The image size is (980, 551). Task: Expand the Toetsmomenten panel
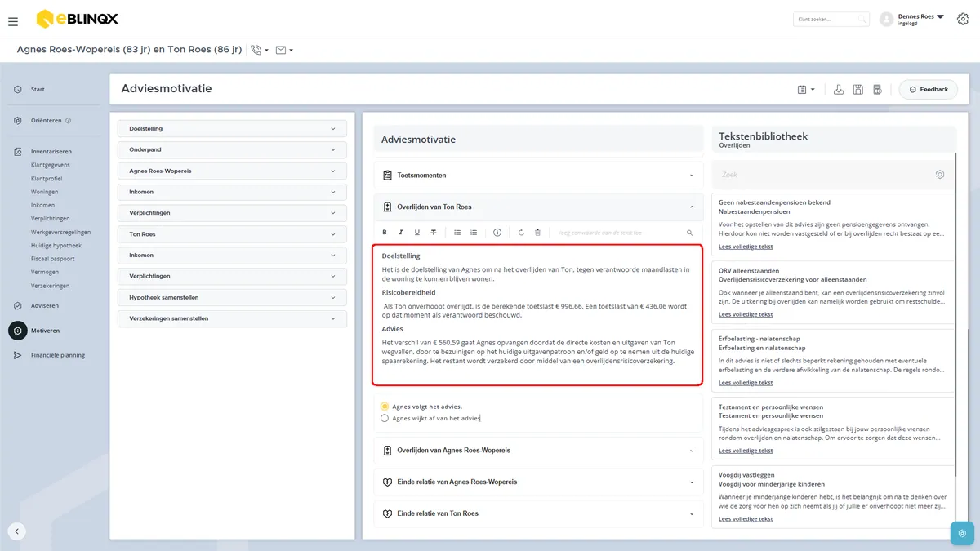(x=538, y=176)
